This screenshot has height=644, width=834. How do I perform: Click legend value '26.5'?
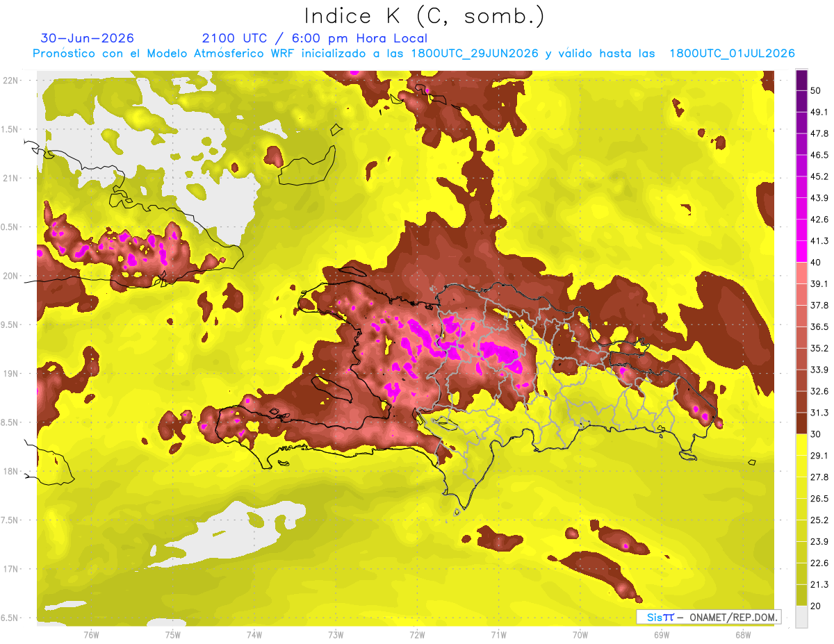point(819,499)
